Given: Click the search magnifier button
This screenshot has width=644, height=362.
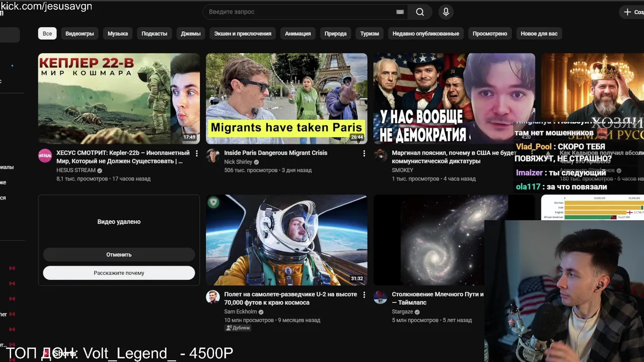Looking at the screenshot, I should (420, 12).
